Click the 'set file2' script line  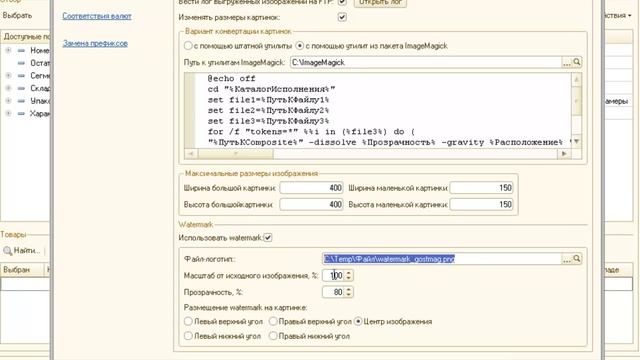(268, 110)
